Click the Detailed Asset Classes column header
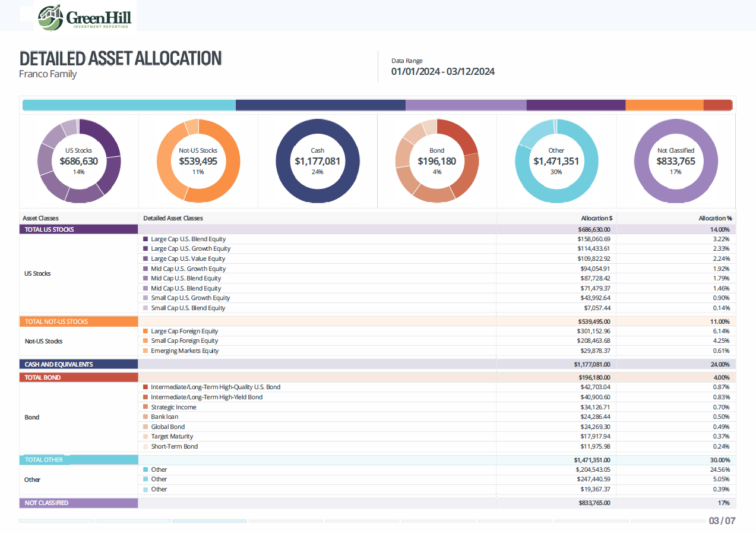The width and height of the screenshot is (756, 533). coord(173,218)
